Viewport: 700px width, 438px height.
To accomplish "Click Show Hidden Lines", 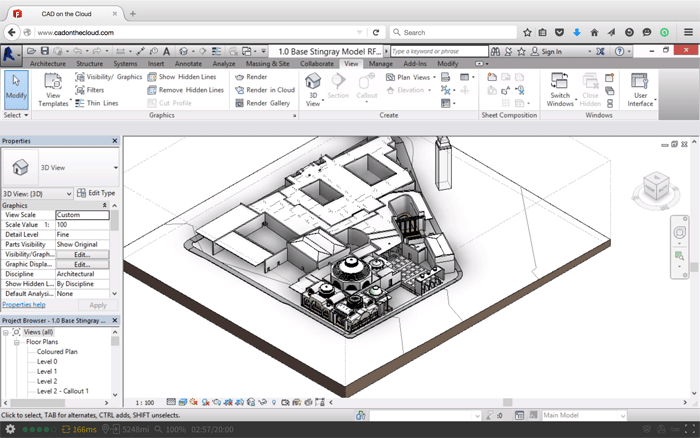I will point(182,77).
